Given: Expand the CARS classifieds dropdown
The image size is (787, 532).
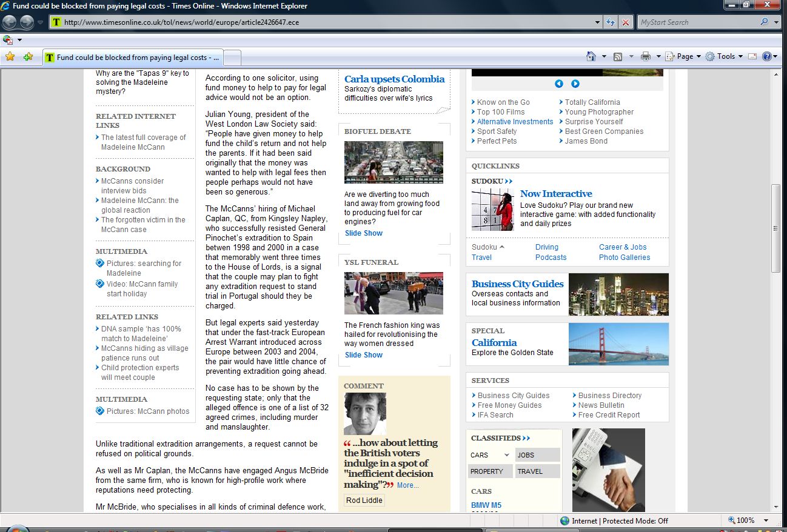Looking at the screenshot, I should [491, 455].
